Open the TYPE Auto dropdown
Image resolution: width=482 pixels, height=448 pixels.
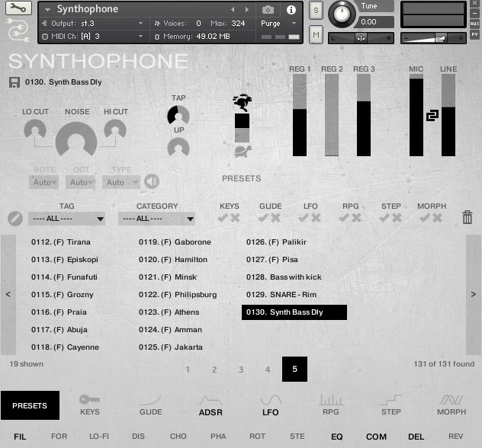coord(121,182)
